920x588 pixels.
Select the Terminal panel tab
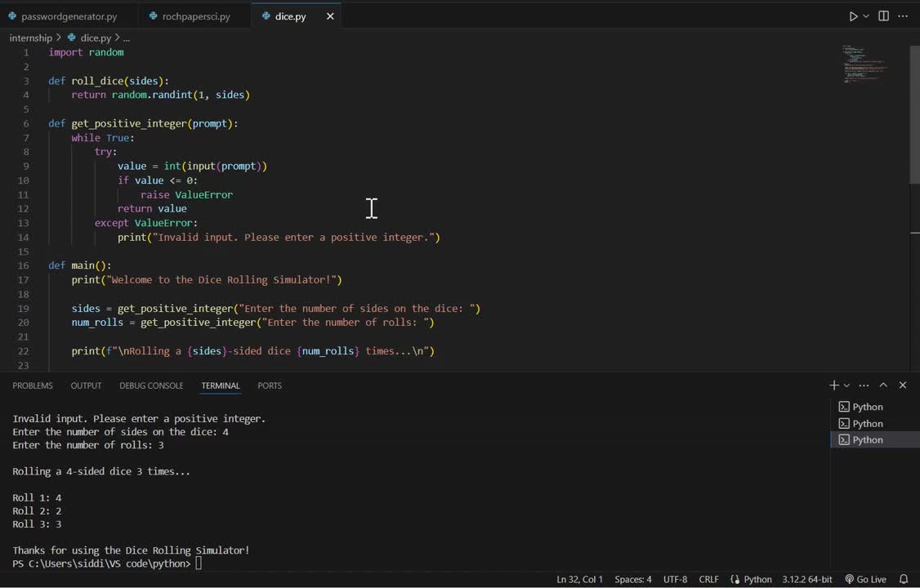click(x=221, y=385)
